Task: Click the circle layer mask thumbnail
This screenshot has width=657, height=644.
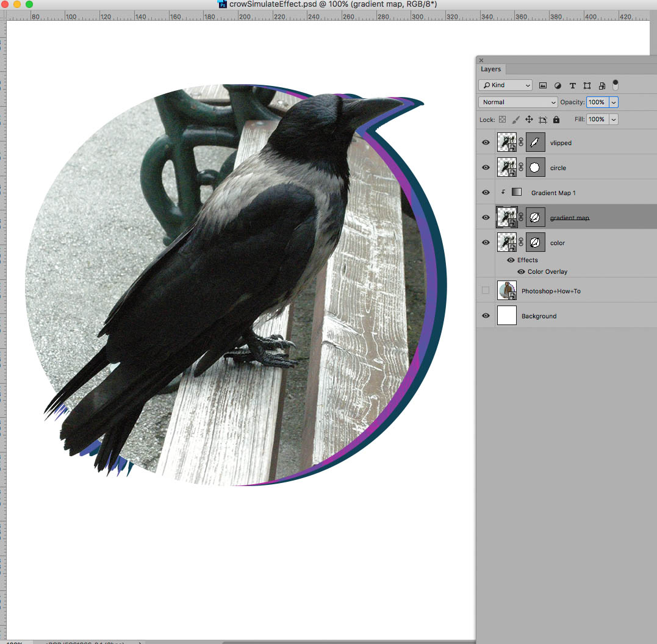Action: (x=535, y=167)
